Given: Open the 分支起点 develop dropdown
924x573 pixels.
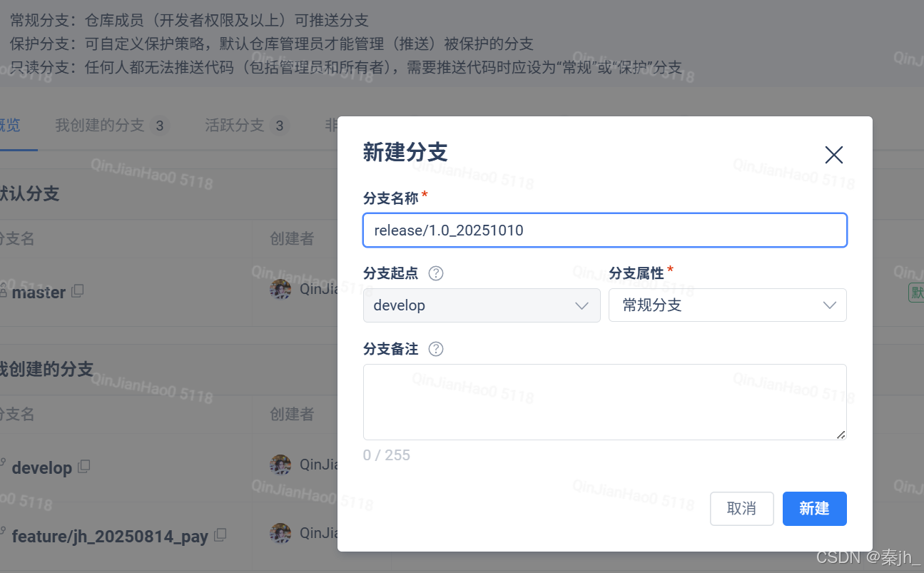Looking at the screenshot, I should [482, 305].
